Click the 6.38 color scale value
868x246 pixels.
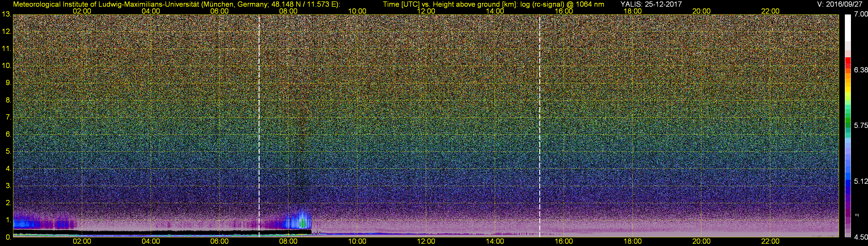point(860,70)
